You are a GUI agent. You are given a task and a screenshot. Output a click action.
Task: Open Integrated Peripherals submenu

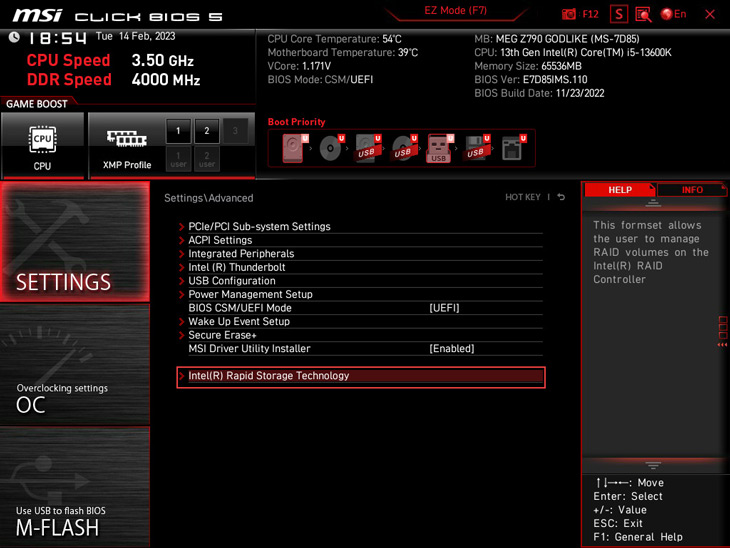(x=360, y=254)
